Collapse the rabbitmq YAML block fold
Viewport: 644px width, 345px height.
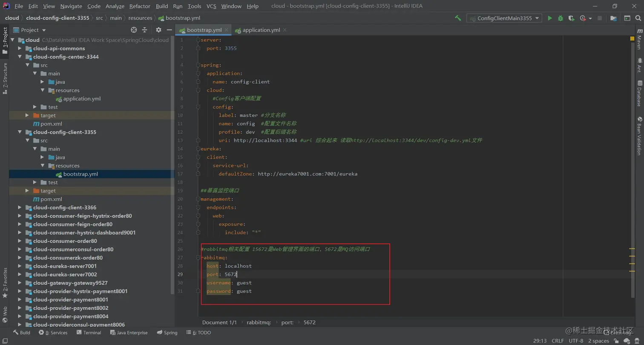198,258
